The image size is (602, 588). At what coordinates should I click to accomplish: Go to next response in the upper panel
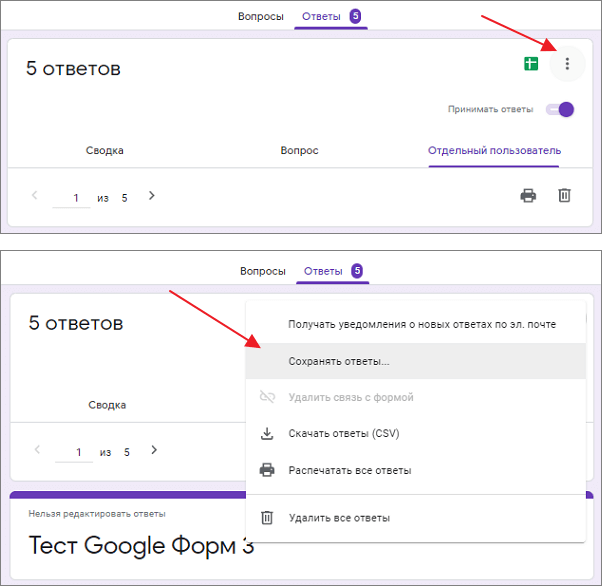point(152,196)
